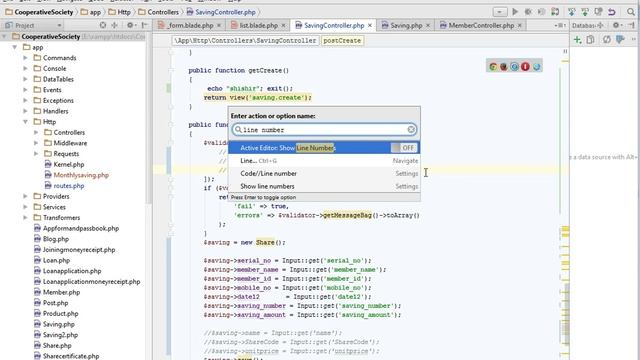Close the Saving.php tab
Viewport: 640px width, 360px height.
click(x=428, y=25)
